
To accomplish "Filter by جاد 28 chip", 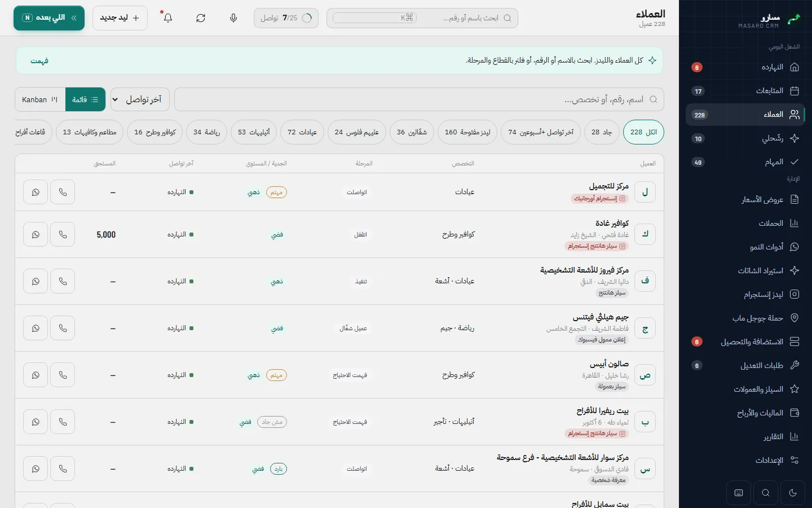I will [x=602, y=132].
